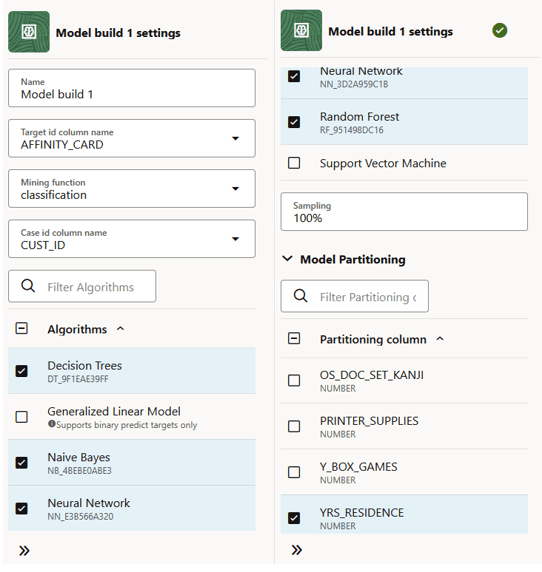Click the Filter Algorithms search icon

point(28,286)
